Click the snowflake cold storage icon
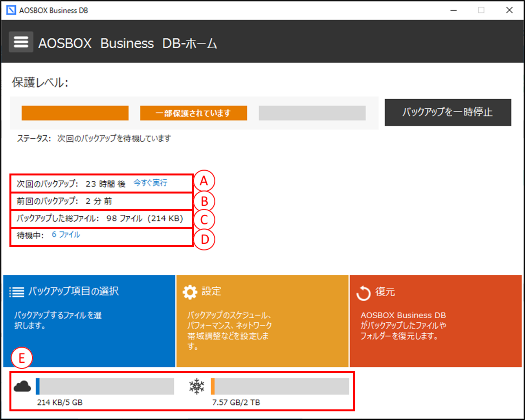 (x=197, y=387)
